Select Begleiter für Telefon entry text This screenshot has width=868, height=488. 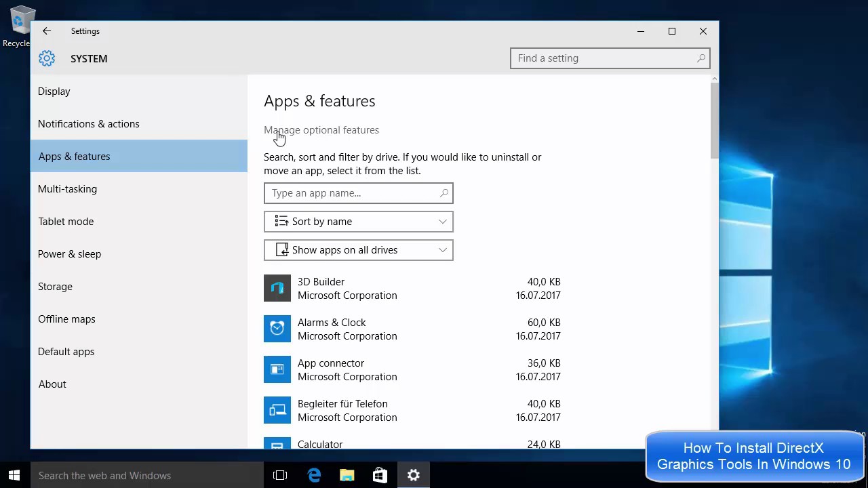(342, 404)
